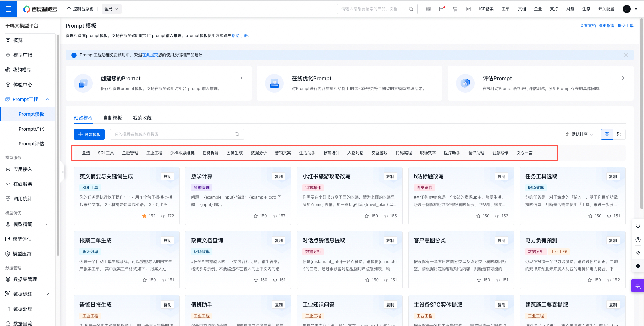Open the SDK指南 link
Viewport: 644px width, 326px height.
click(606, 25)
